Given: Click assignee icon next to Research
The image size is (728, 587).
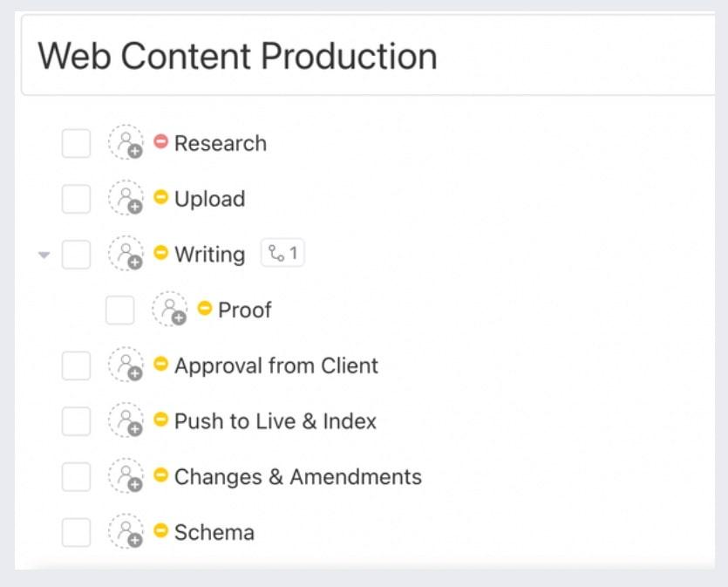Looking at the screenshot, I should [x=126, y=143].
